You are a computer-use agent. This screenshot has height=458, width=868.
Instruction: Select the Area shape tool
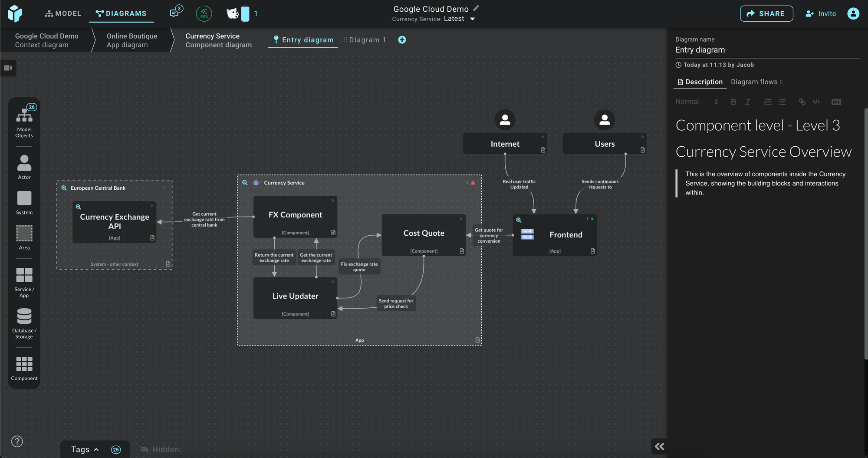coord(24,237)
